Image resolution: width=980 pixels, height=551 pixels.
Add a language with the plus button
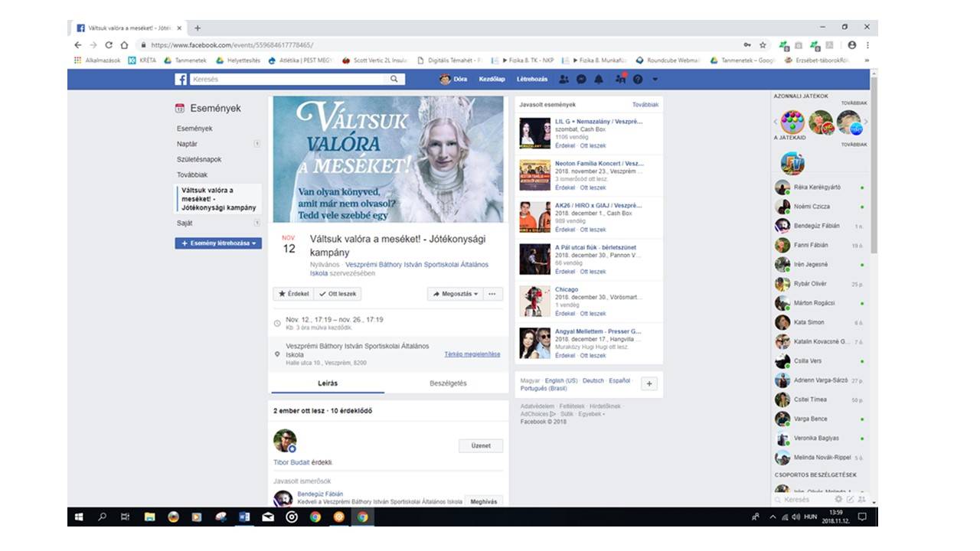pyautogui.click(x=649, y=384)
